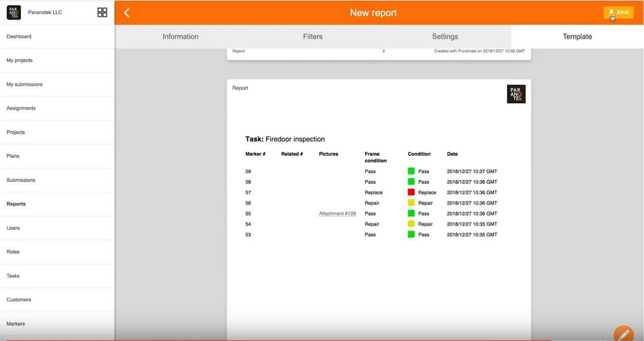
Task: Click the yellow Repair swatch for marker 56
Action: pyautogui.click(x=411, y=203)
